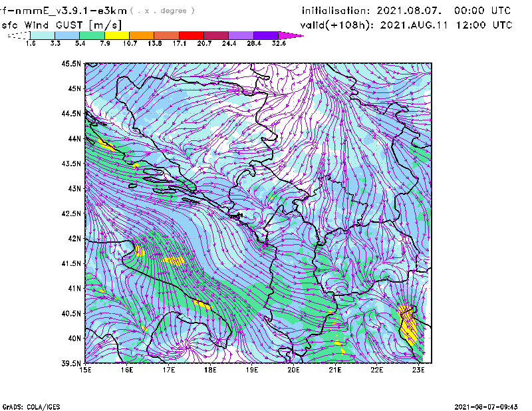This screenshot has width=532, height=411.
Task: Click the '23E' longitude label
Action: coord(418,370)
